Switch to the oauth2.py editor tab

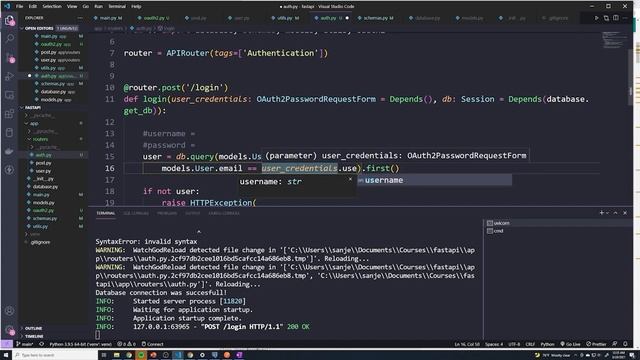click(153, 18)
